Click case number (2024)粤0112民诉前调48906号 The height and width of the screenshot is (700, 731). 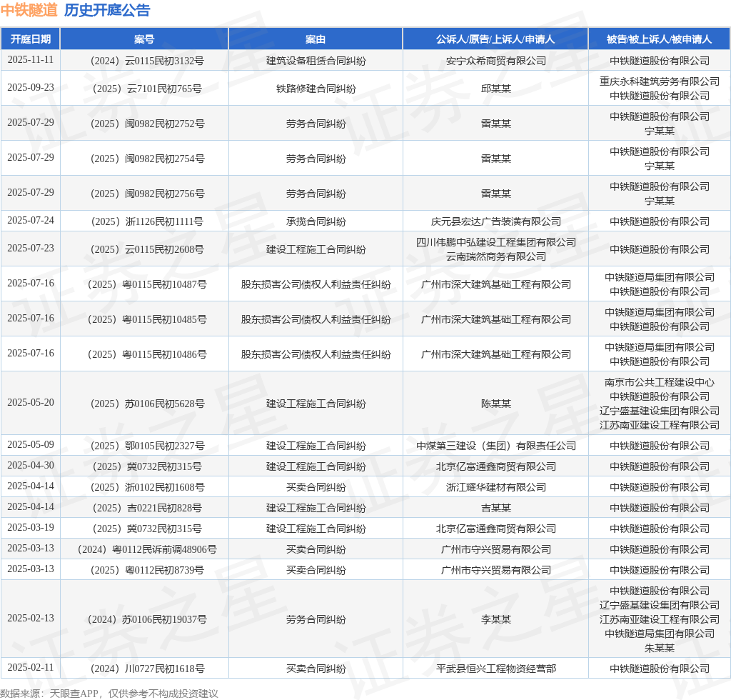point(147,549)
